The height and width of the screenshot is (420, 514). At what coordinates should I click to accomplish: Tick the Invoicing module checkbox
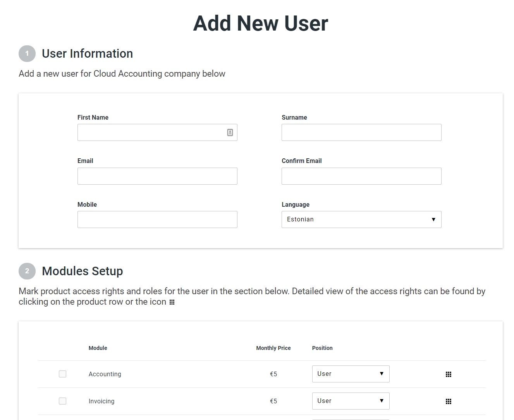point(62,401)
